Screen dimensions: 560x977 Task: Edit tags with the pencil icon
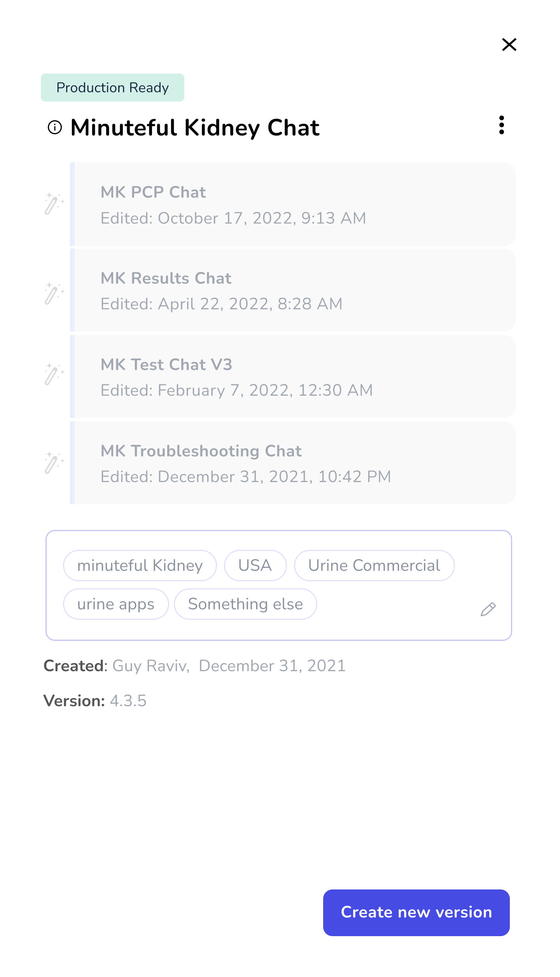(488, 609)
